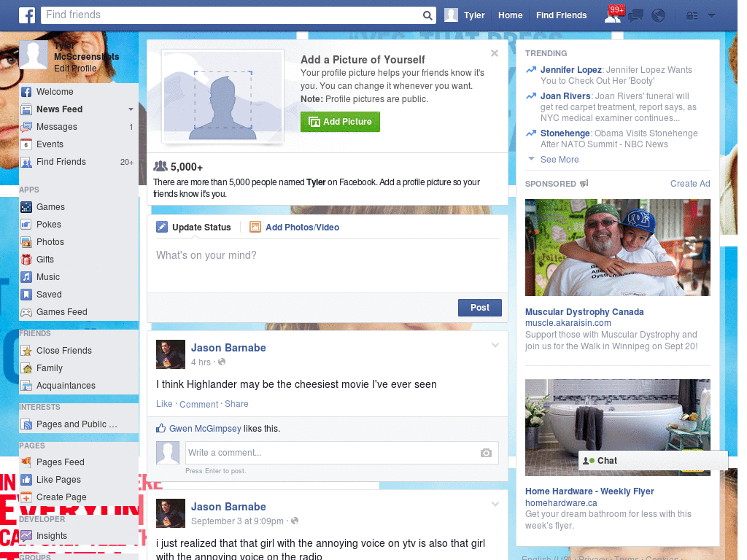Viewport: 747px width, 560px height.
Task: Expand See More trending topics
Action: (x=560, y=160)
